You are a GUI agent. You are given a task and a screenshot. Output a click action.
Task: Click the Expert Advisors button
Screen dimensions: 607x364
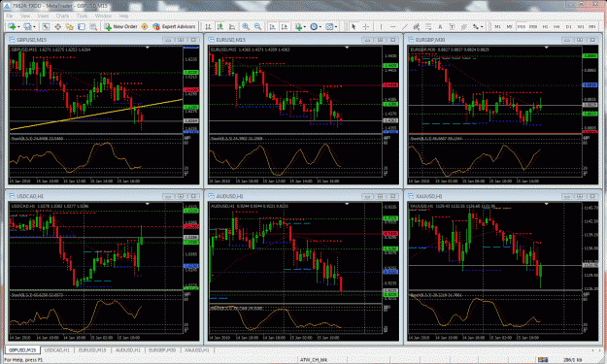174,26
